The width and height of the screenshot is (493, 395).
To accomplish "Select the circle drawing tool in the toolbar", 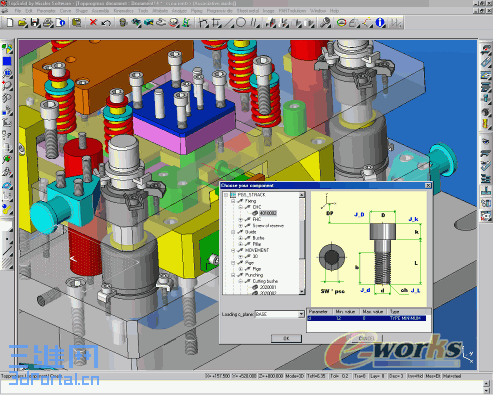I will [241, 22].
